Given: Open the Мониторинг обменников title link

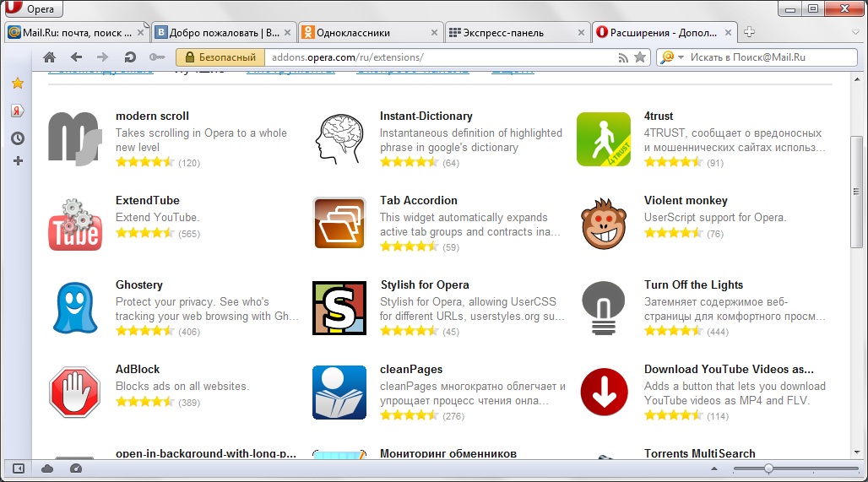Looking at the screenshot, I should (448, 453).
